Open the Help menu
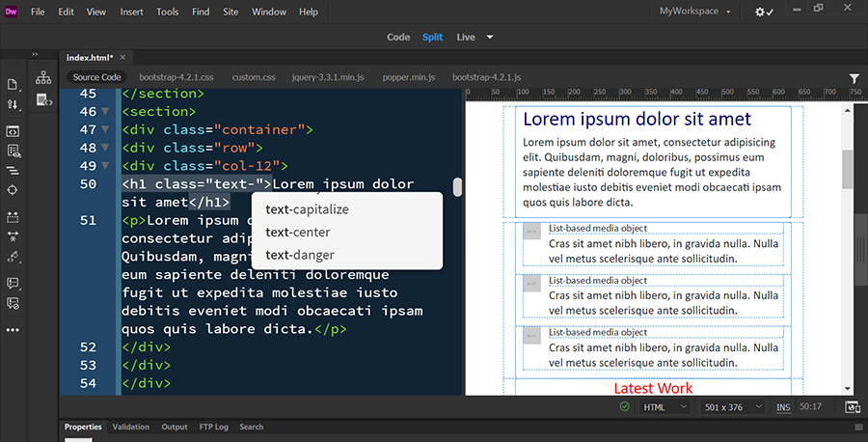This screenshot has height=442, width=868. click(x=309, y=12)
